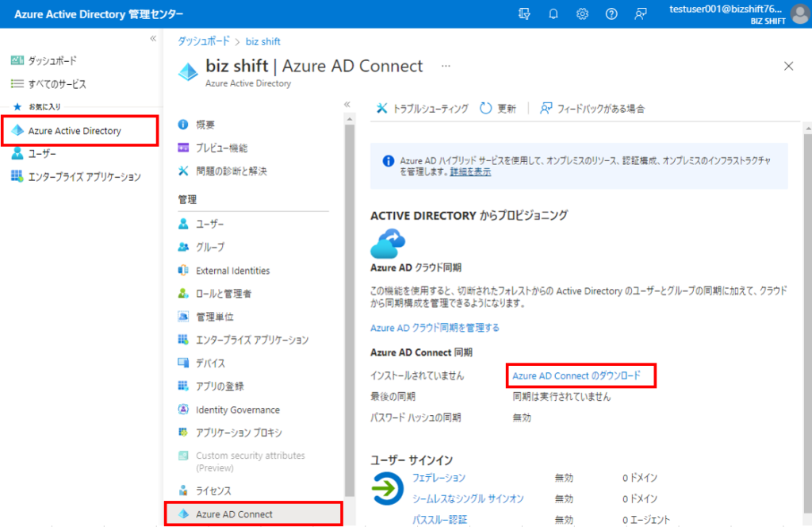
Task: Open the directory and subscription filter icon
Action: 524,14
